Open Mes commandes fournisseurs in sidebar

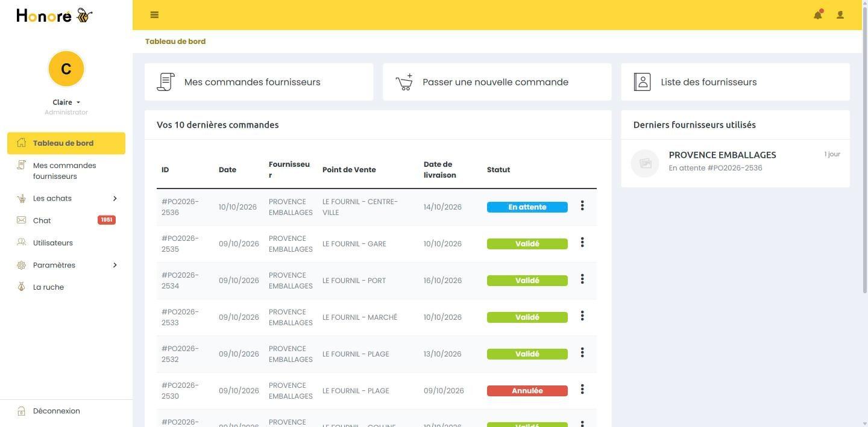click(x=66, y=171)
